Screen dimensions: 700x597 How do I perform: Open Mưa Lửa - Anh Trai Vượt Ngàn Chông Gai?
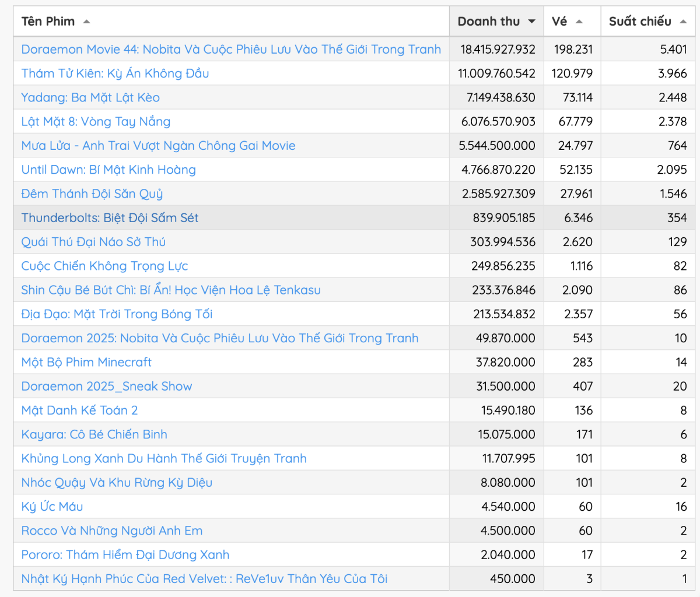(158, 146)
